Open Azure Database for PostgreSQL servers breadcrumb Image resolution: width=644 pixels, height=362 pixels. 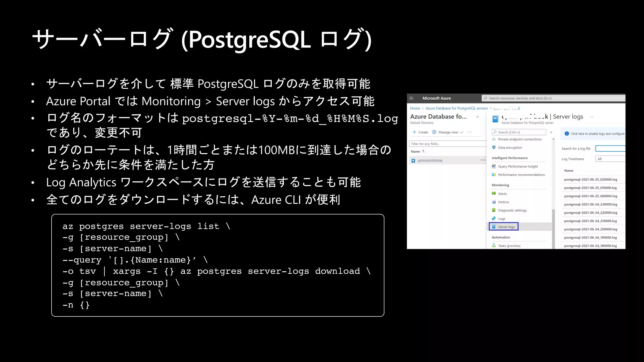457,108
